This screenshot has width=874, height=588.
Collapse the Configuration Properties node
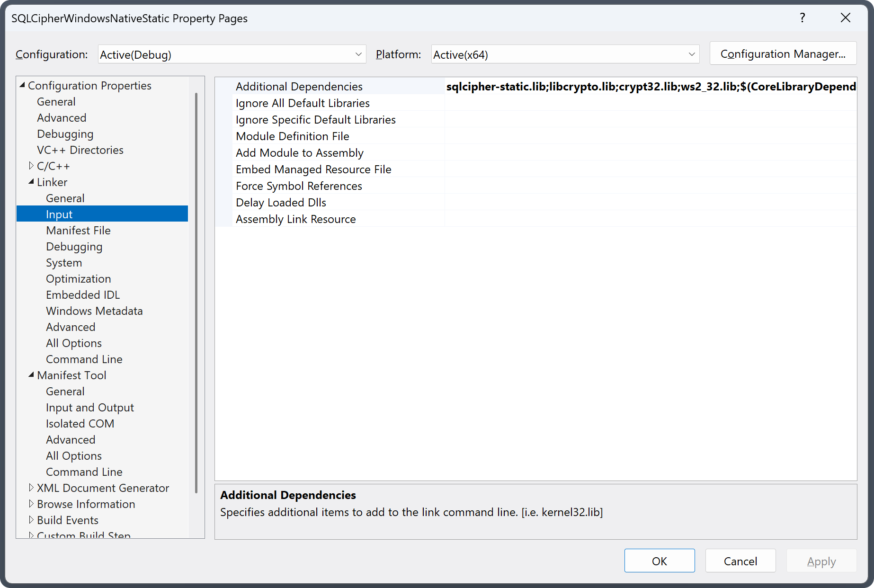pos(22,85)
